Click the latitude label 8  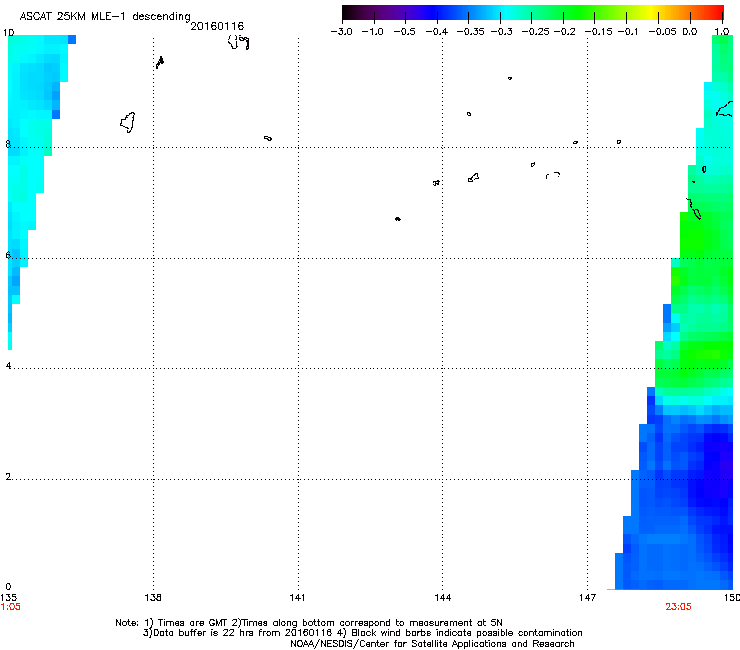point(8,144)
